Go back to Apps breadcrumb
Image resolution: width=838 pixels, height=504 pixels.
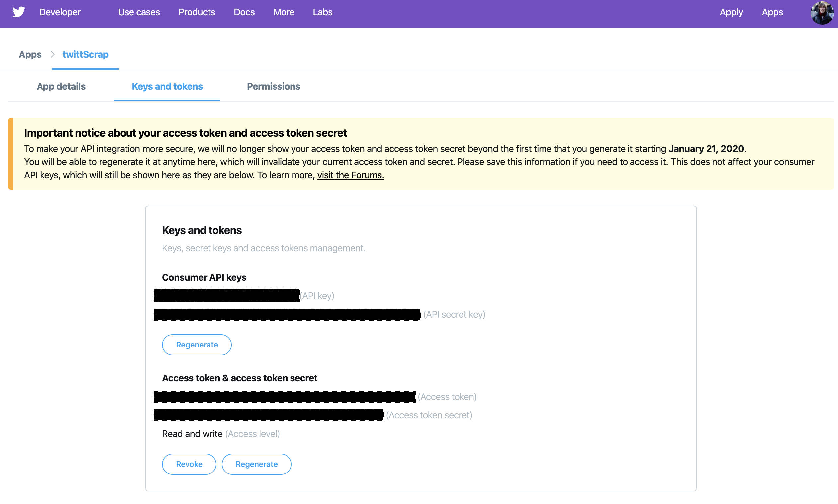click(30, 54)
